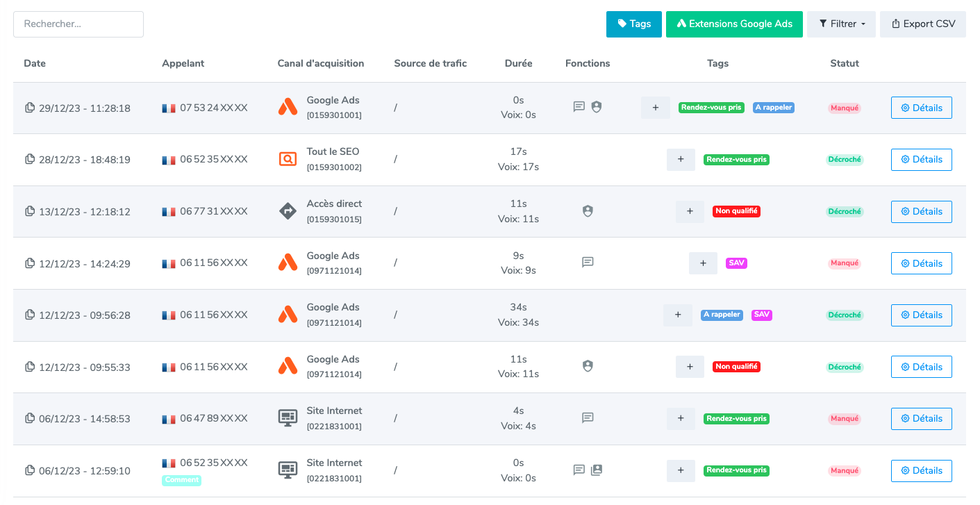980x505 pixels.
Task: Click Tout le SEO search icon
Action: coord(288,159)
